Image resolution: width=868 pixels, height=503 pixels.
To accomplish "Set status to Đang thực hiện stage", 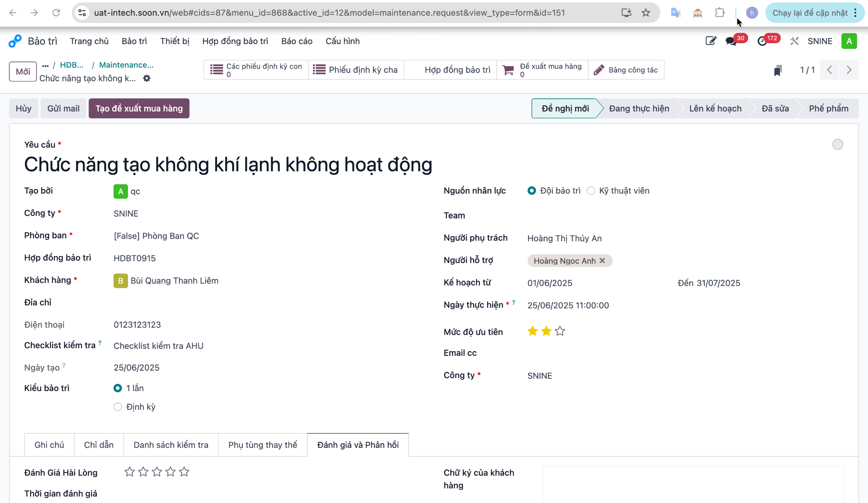I will tap(639, 109).
